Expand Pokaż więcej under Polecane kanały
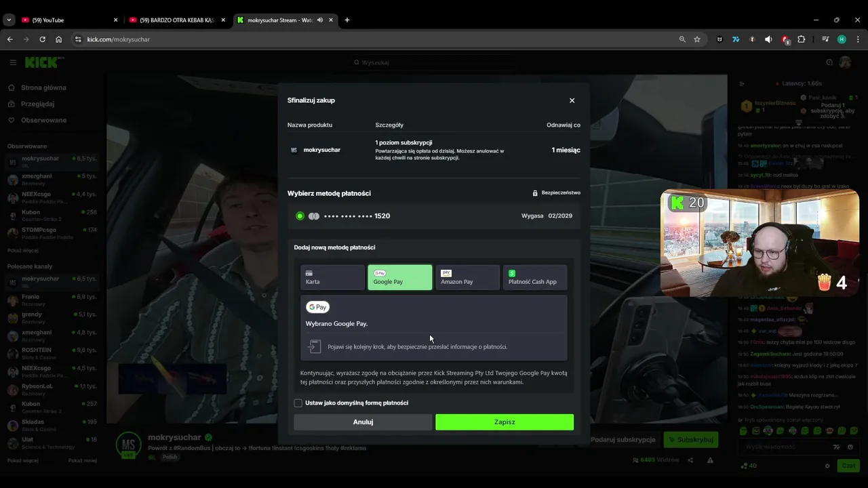The height and width of the screenshot is (488, 868). [x=23, y=460]
